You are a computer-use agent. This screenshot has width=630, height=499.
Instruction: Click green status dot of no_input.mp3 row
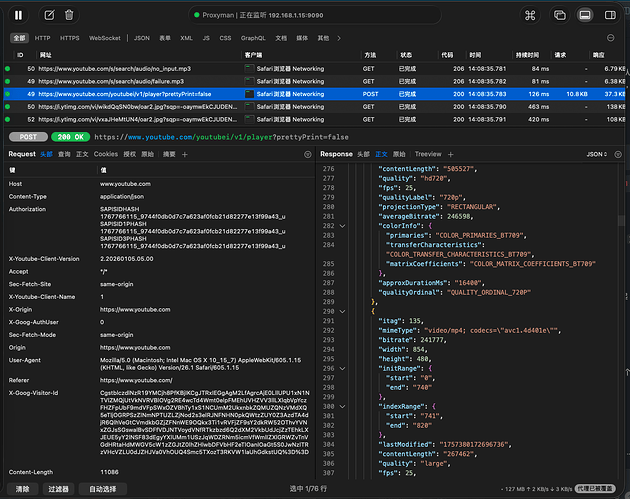[7, 69]
